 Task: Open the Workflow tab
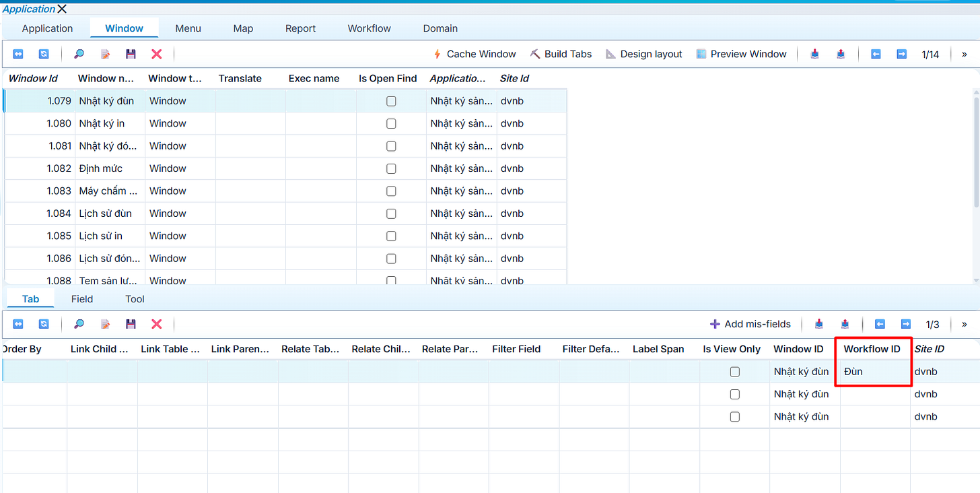(369, 28)
